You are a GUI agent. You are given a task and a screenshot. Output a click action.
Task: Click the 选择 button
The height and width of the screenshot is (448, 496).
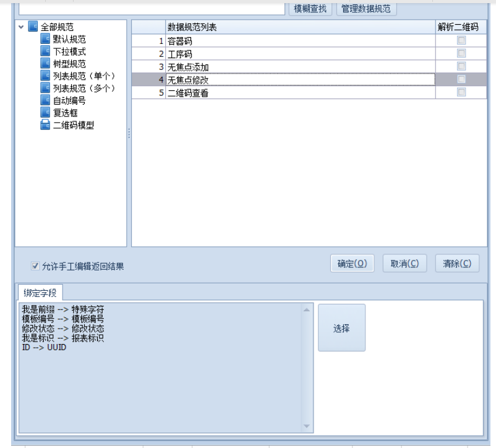click(x=341, y=328)
